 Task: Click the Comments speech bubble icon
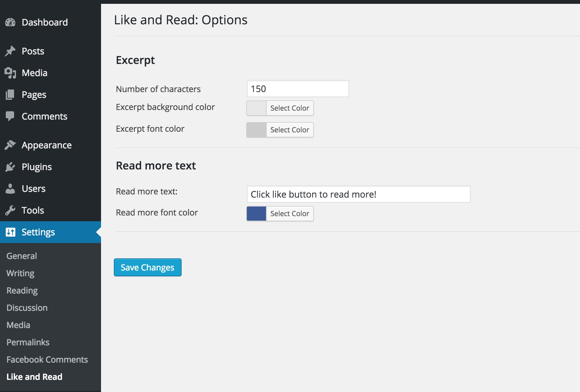10,116
